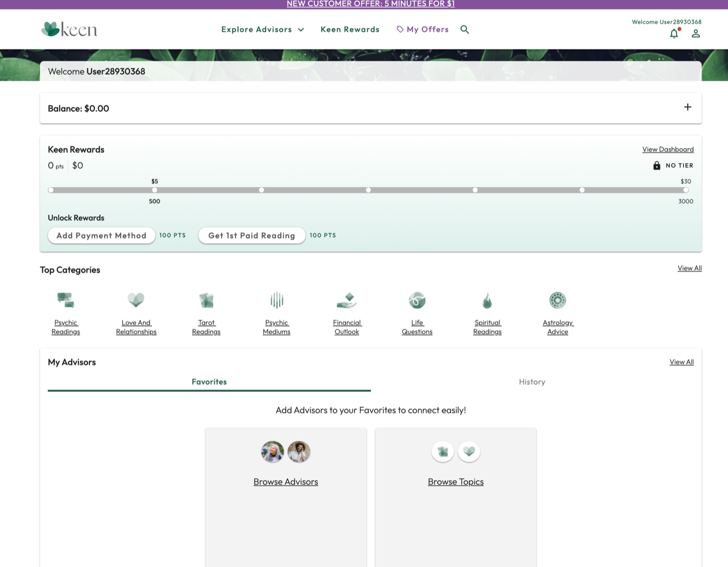The height and width of the screenshot is (567, 728).
Task: Click the Life Questions icon
Action: point(417,300)
